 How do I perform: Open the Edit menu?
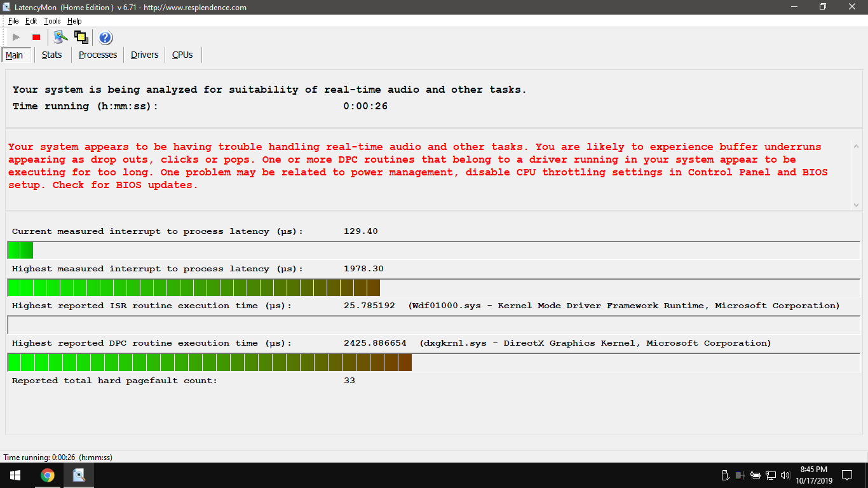31,21
